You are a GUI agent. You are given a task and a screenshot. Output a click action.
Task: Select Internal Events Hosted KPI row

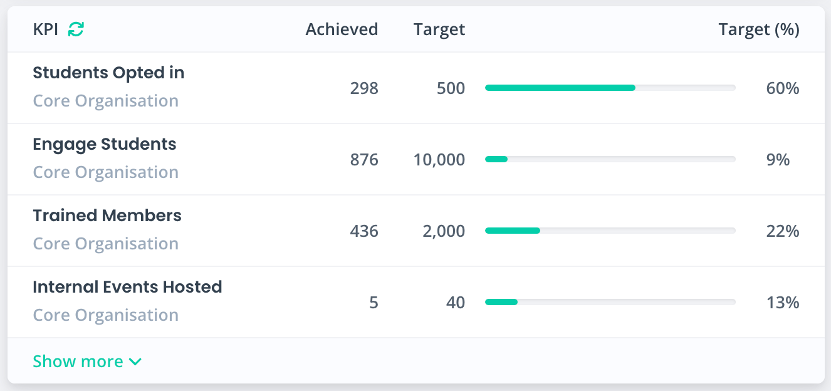tap(416, 302)
